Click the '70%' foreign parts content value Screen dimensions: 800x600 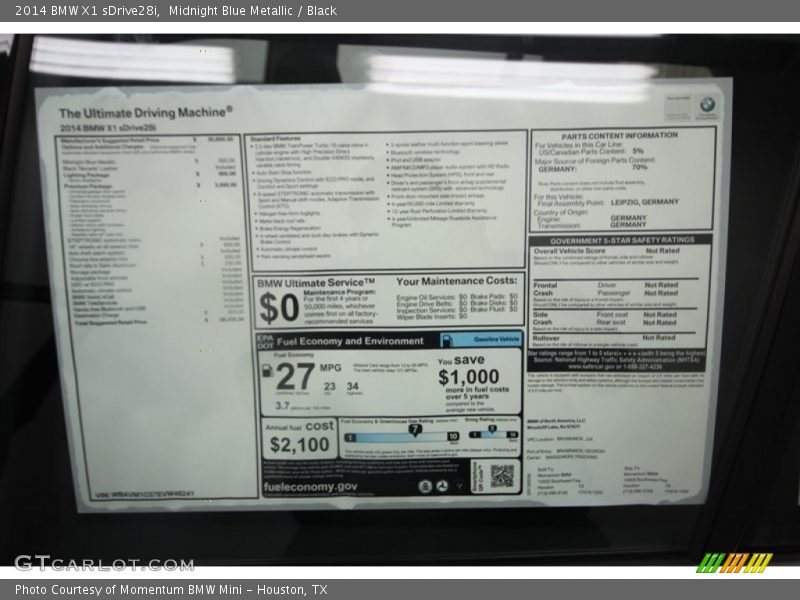point(639,167)
